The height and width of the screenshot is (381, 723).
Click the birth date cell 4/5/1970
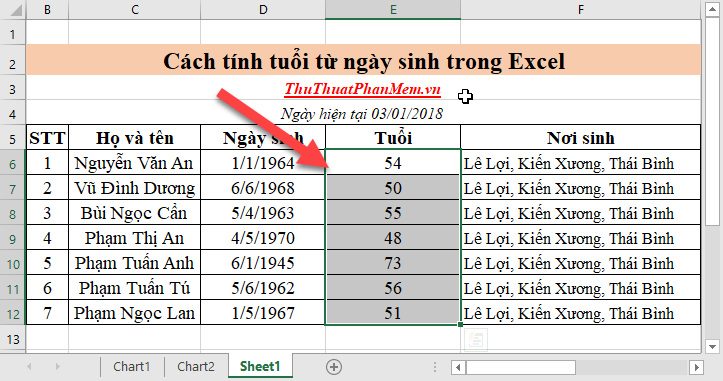[x=263, y=238]
